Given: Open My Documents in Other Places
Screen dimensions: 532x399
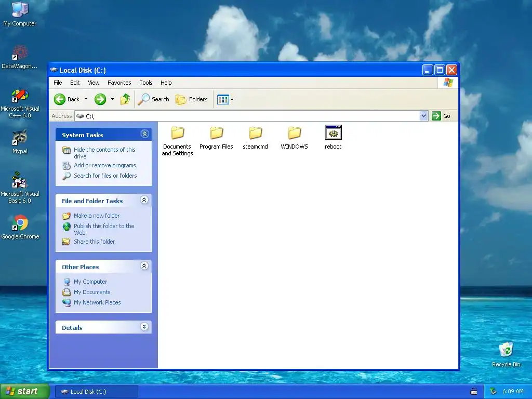Looking at the screenshot, I should click(92, 292).
